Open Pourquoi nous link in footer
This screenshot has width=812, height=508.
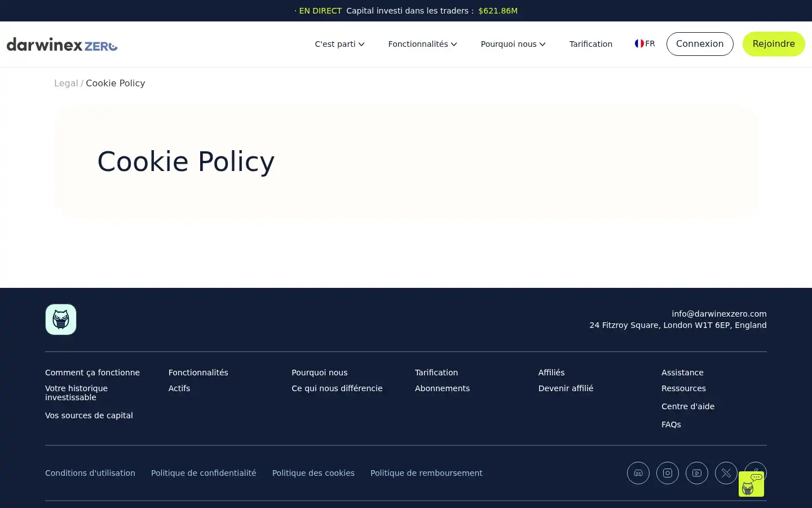pyautogui.click(x=320, y=373)
